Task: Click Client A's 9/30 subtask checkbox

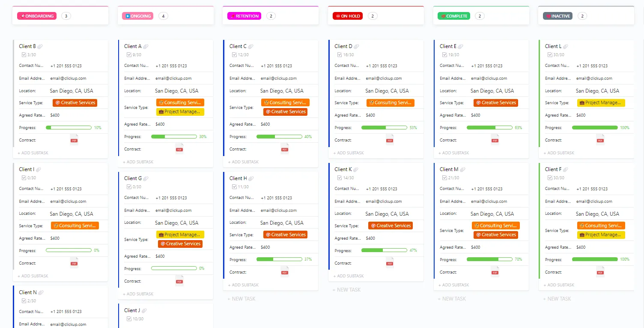Action: (129, 54)
